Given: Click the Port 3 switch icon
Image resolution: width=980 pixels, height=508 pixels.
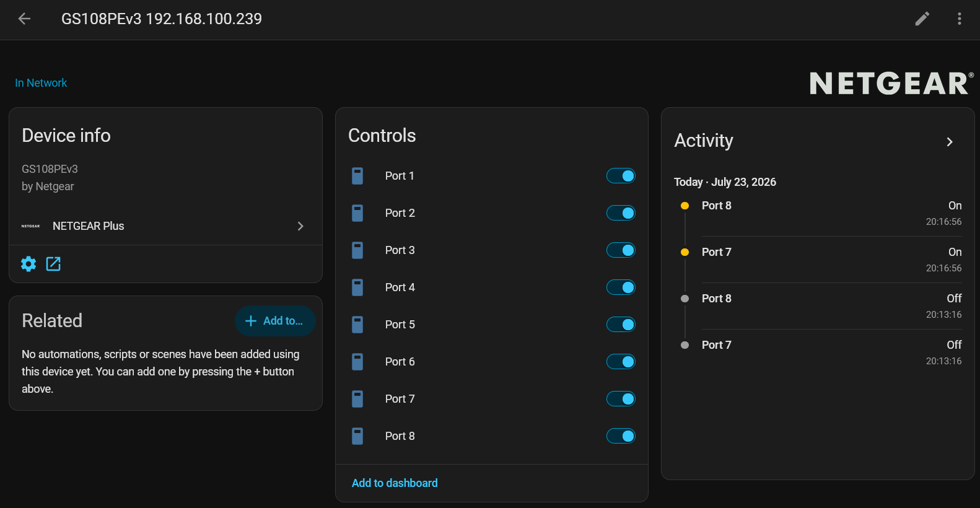Looking at the screenshot, I should tap(357, 250).
